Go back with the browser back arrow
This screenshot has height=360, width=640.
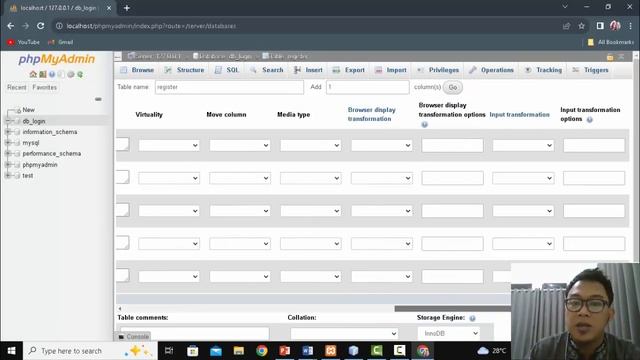(11, 26)
